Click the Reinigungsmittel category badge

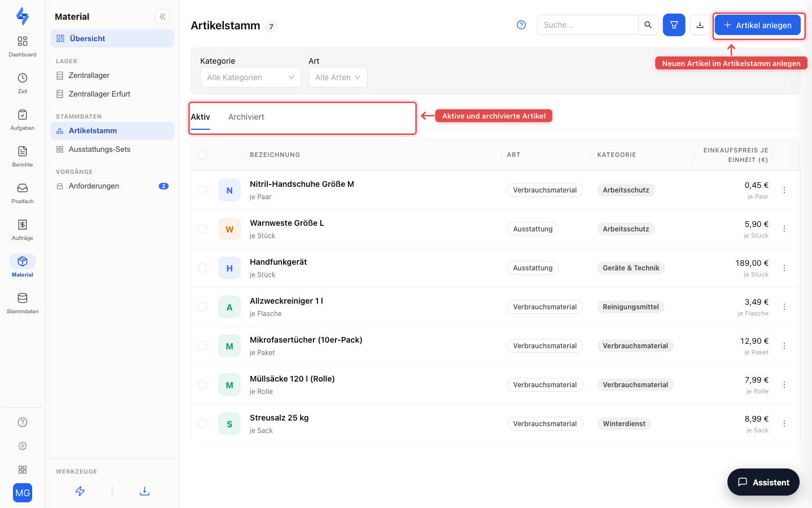631,307
